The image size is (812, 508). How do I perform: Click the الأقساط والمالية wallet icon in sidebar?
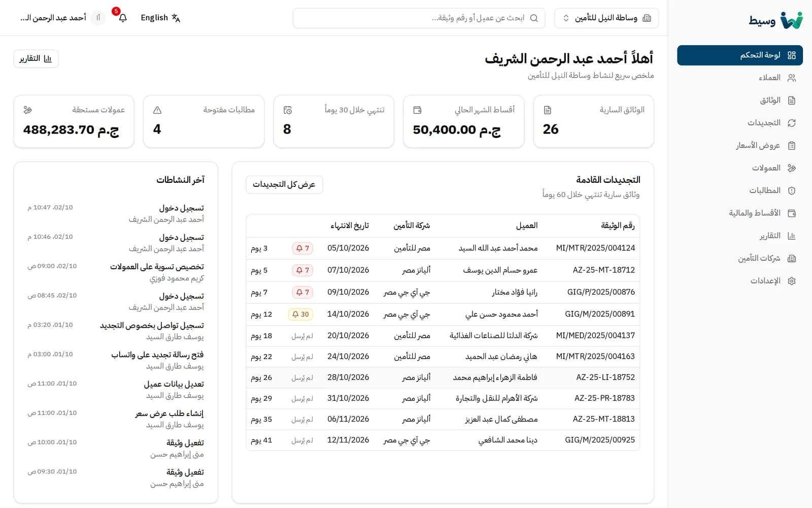(x=792, y=213)
